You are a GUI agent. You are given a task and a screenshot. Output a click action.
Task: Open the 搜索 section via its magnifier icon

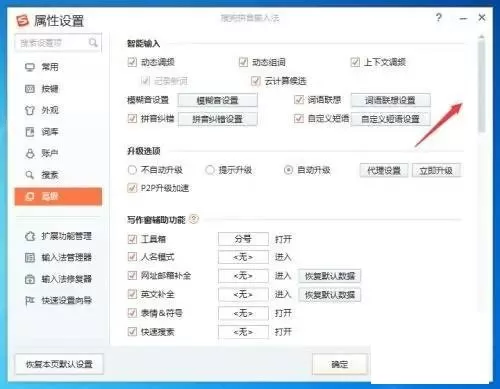click(x=30, y=175)
